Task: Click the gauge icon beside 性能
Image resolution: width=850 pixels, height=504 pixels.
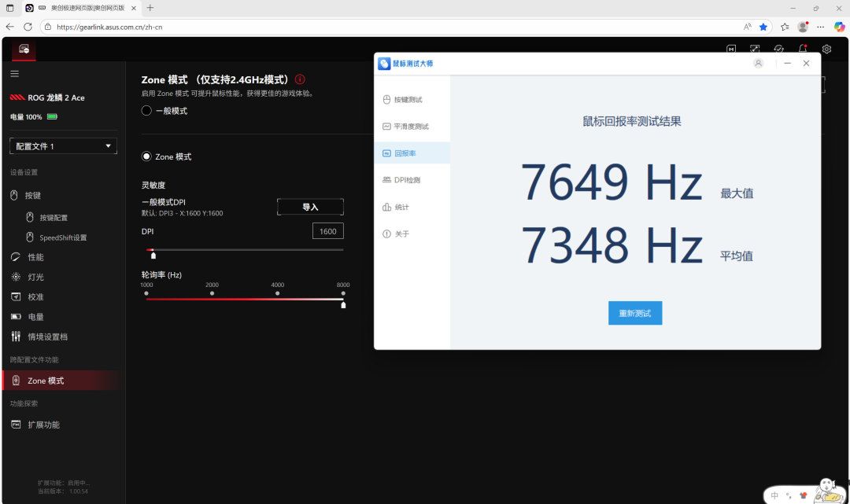Action: 16,257
